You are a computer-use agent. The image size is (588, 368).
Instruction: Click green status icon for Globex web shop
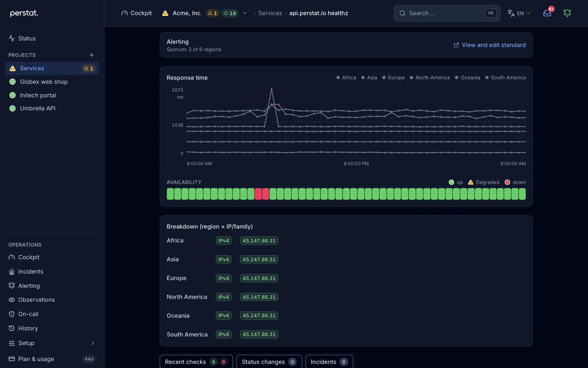(x=13, y=82)
